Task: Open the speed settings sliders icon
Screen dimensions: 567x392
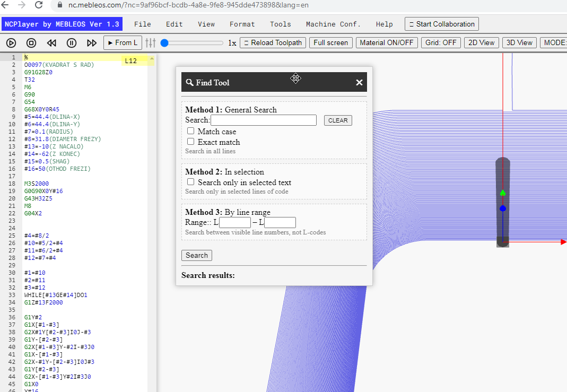Action: coord(151,43)
